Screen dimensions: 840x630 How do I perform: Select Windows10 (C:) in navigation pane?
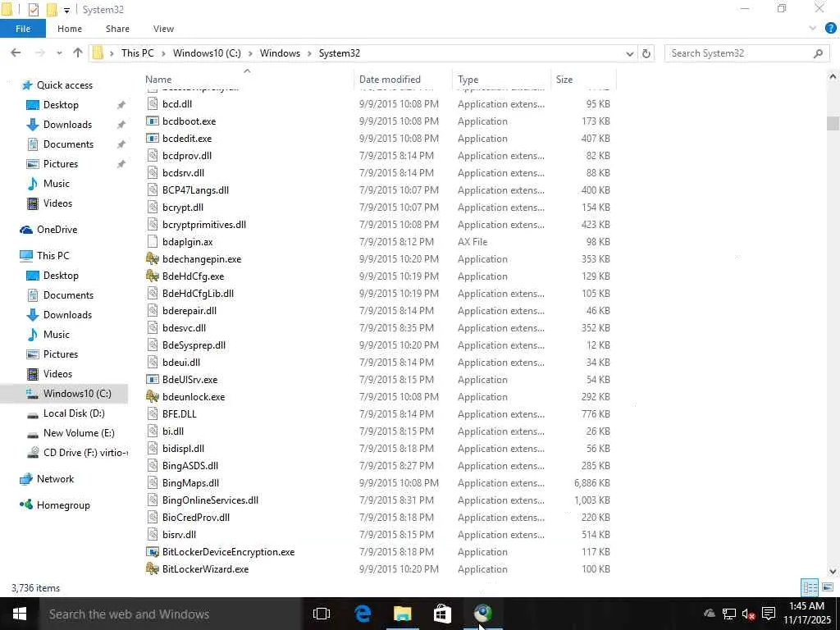[x=77, y=393]
